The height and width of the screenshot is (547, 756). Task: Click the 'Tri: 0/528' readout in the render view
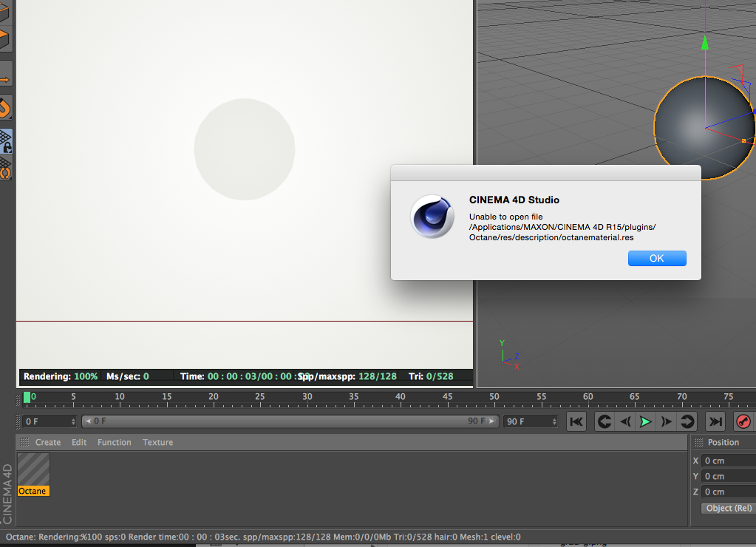click(431, 376)
